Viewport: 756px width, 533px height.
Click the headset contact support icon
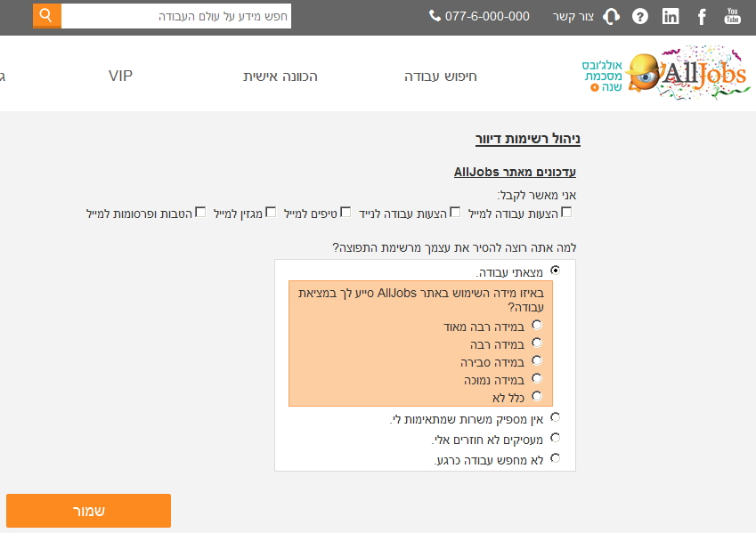(x=611, y=16)
